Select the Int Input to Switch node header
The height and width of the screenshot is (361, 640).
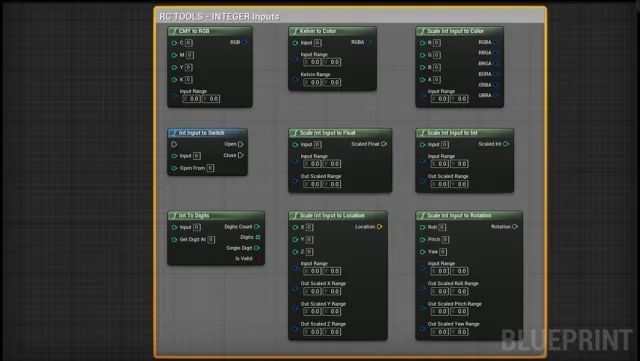tap(207, 133)
